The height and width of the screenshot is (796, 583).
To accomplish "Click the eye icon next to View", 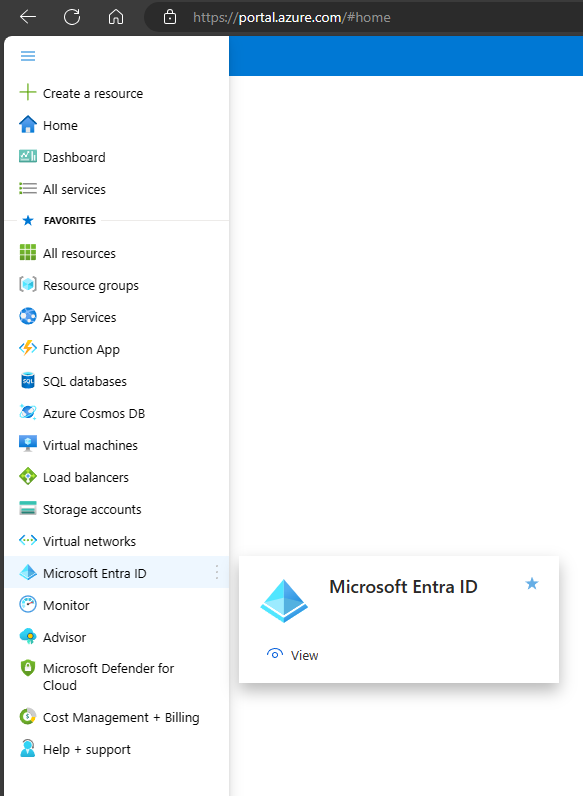I will click(x=275, y=654).
